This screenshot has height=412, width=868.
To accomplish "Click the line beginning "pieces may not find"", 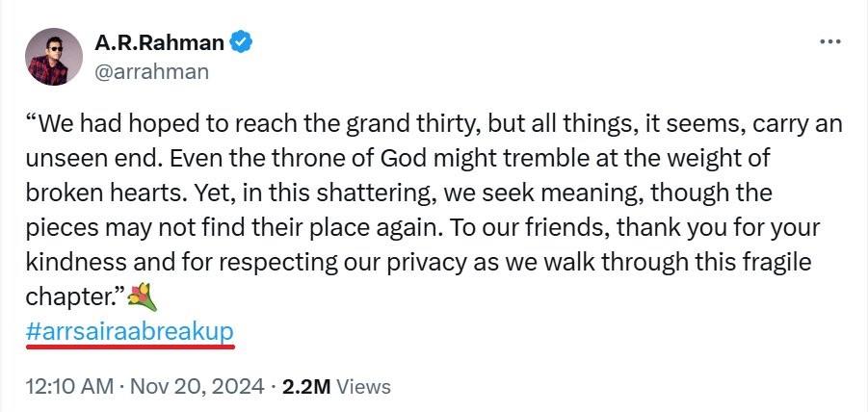I will [x=422, y=228].
